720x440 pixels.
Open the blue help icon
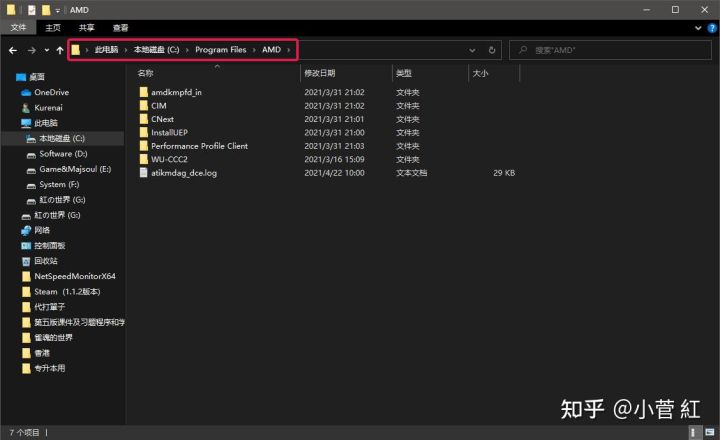pyautogui.click(x=712, y=28)
